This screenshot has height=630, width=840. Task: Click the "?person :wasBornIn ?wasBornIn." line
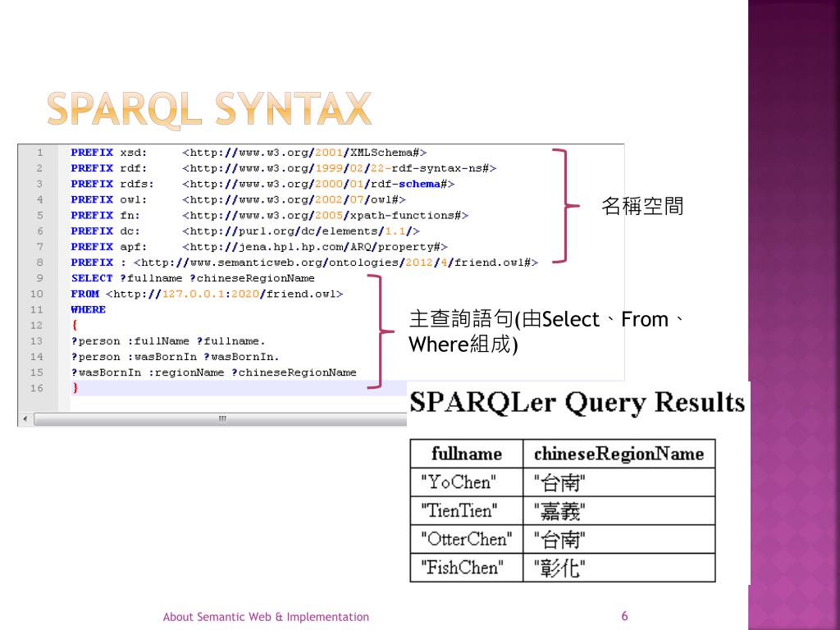(x=176, y=356)
